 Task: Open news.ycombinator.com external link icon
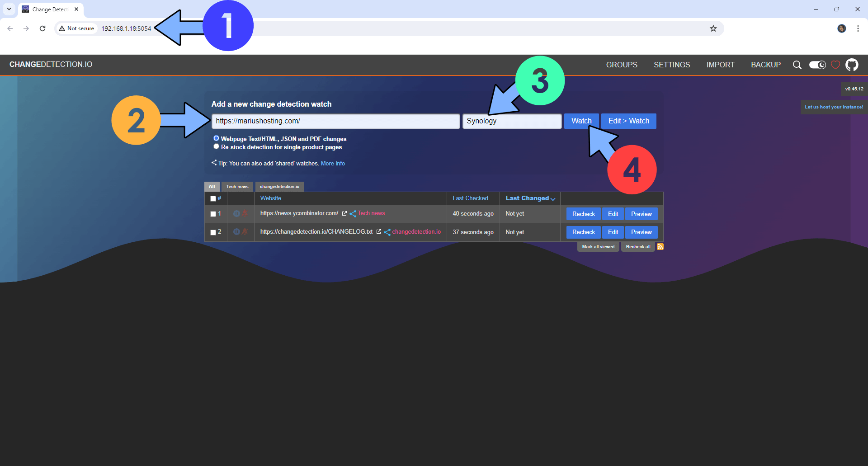tap(344, 213)
